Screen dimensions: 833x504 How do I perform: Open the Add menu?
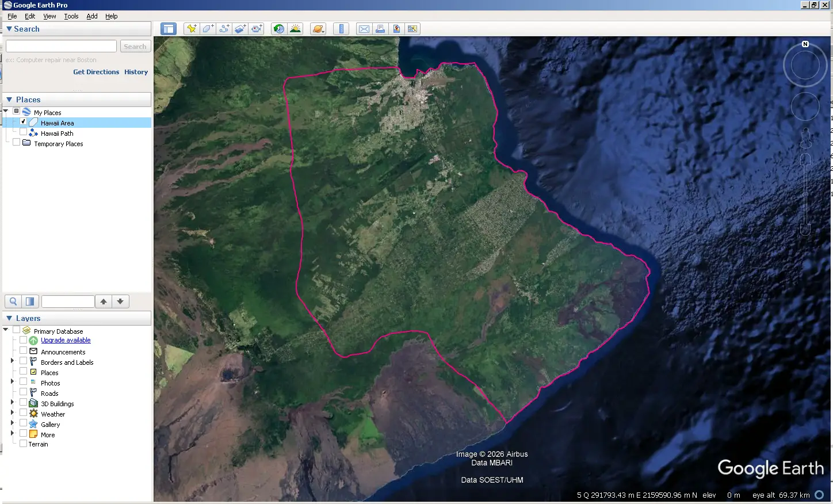pyautogui.click(x=92, y=16)
